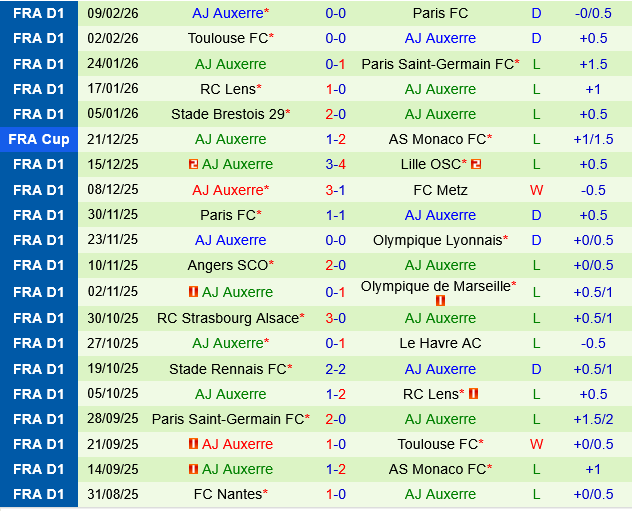The height and width of the screenshot is (511, 632).
Task: Click the Angers SCO team name
Action: point(226,265)
